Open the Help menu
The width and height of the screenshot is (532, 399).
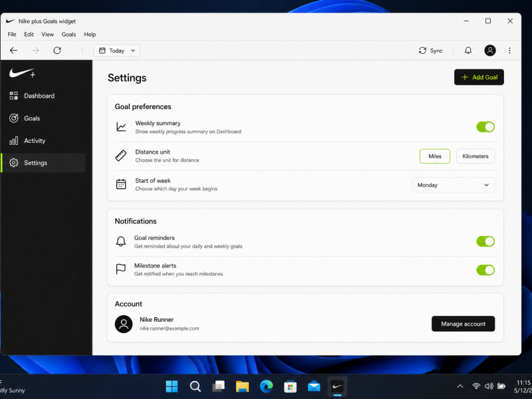90,35
